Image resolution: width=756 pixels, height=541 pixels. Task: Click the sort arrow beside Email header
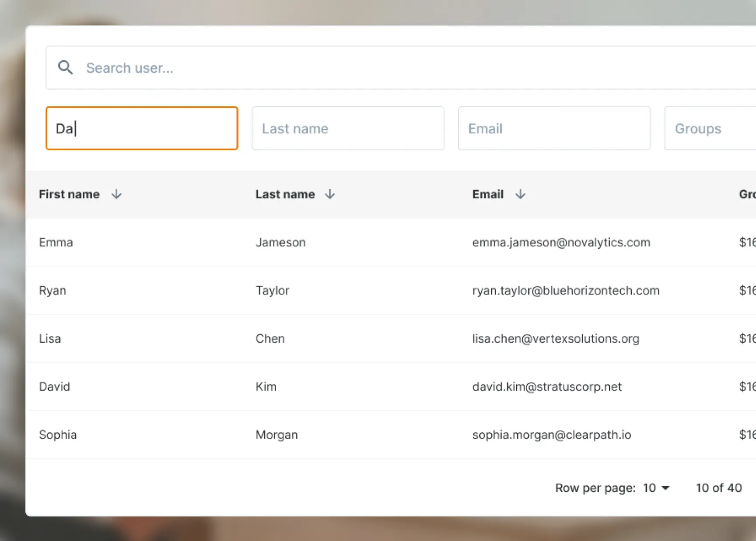pos(521,194)
